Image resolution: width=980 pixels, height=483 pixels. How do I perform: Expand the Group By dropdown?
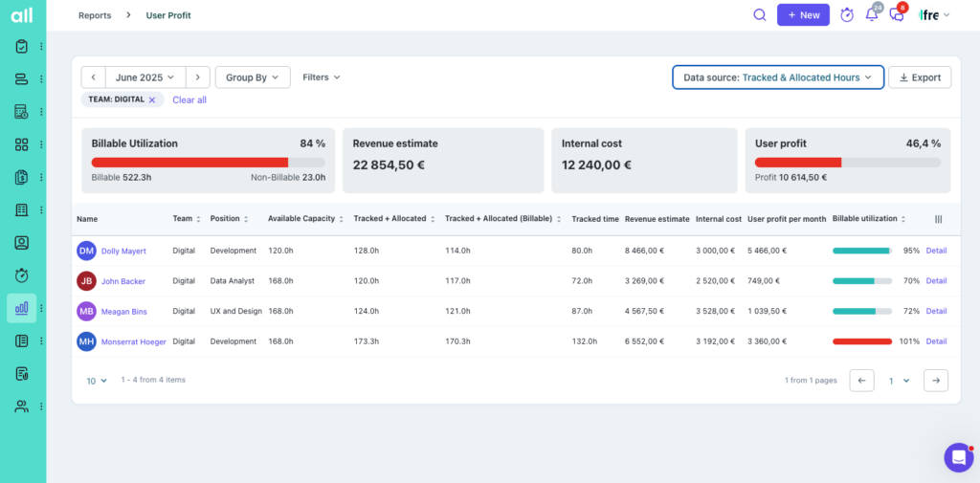253,77
